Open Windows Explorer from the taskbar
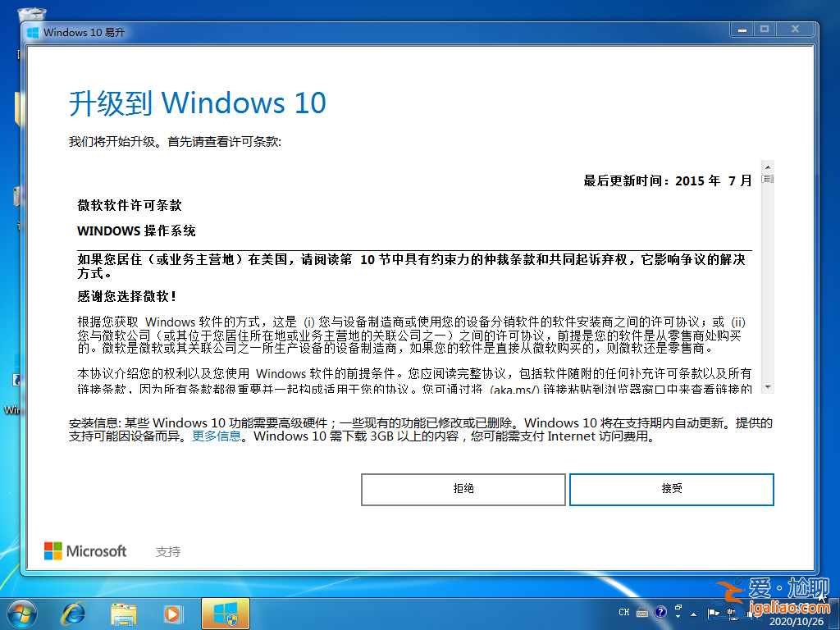The height and width of the screenshot is (630, 840). pyautogui.click(x=123, y=613)
